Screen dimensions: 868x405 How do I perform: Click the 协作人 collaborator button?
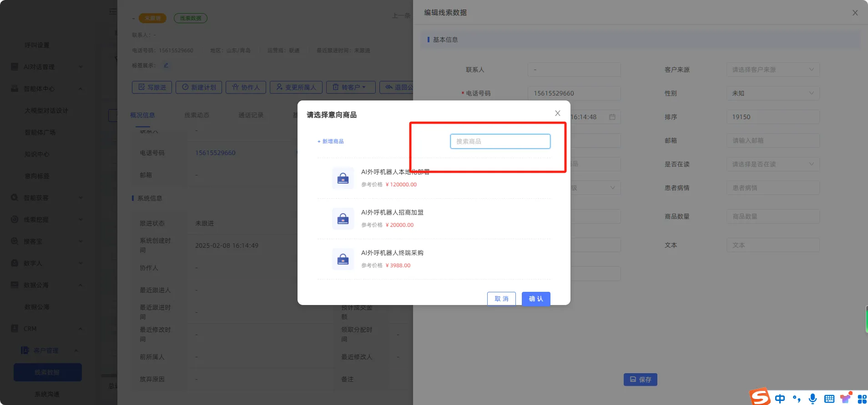tap(246, 87)
